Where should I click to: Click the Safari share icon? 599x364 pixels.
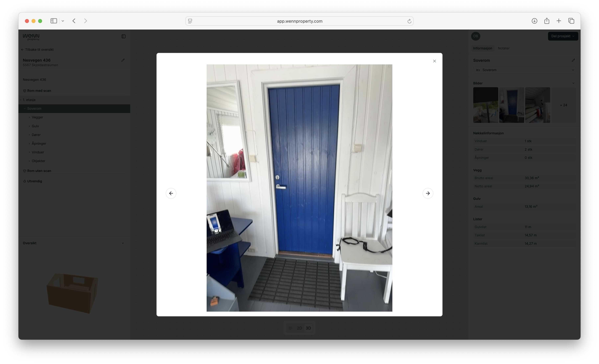547,21
